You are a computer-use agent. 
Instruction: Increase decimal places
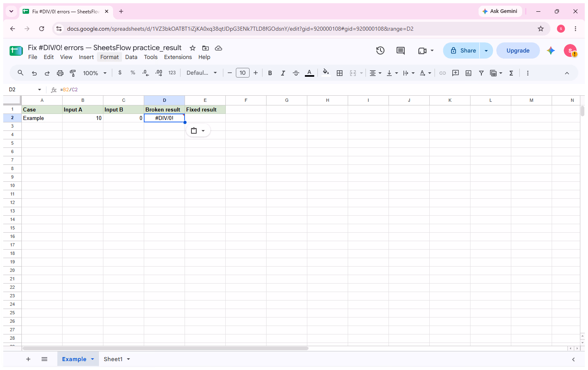pos(159,73)
